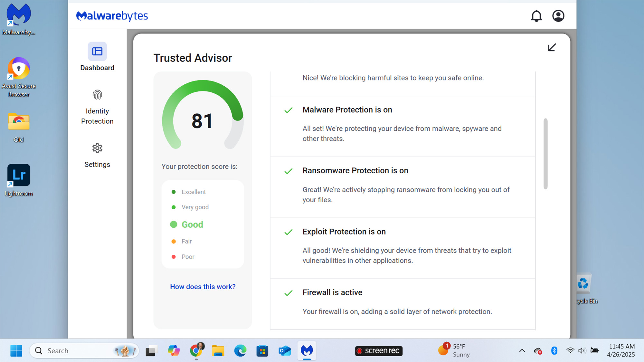Viewport: 644px width, 362px height.
Task: Select the Identity Protection fingerprint icon
Action: click(x=97, y=95)
